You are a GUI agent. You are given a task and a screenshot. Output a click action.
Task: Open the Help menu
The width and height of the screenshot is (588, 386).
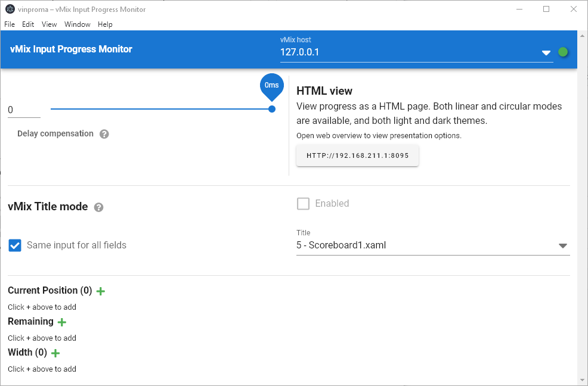click(x=105, y=24)
